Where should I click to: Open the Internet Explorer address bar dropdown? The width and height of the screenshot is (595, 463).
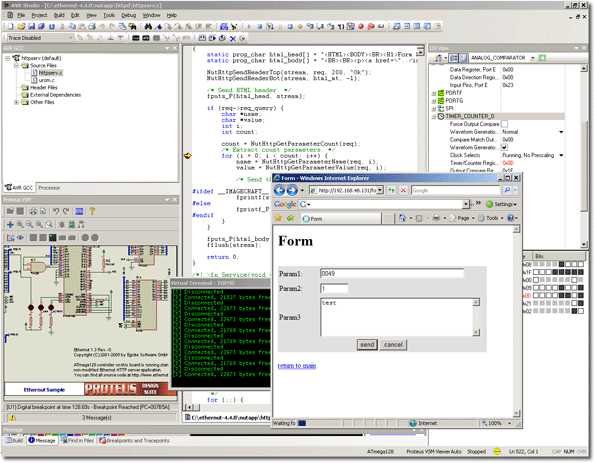(380, 190)
